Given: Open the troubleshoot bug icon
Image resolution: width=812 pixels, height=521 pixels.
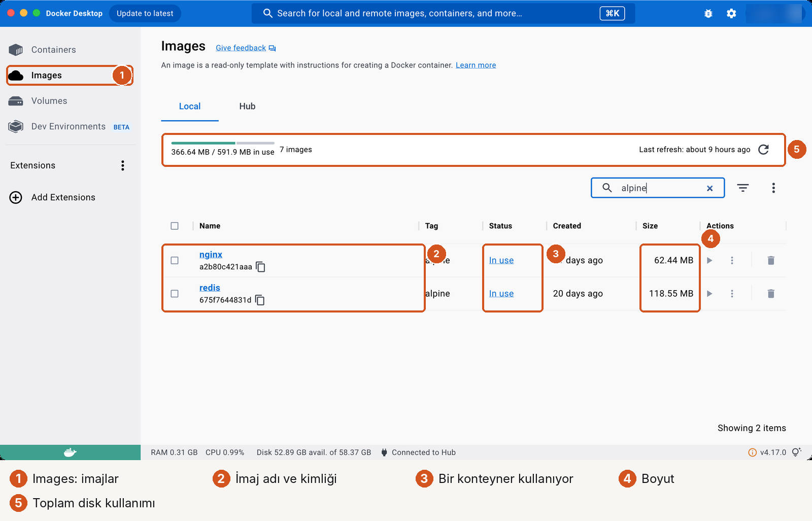Looking at the screenshot, I should 708,14.
